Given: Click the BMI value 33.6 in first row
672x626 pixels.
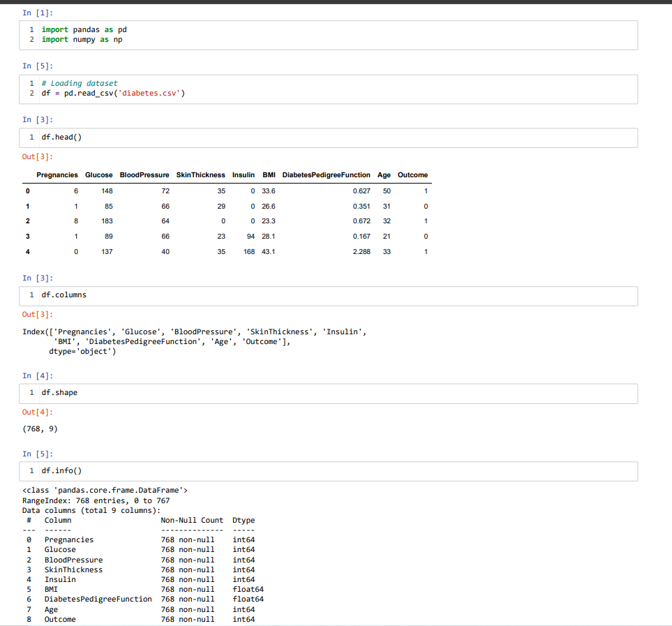Looking at the screenshot, I should pos(269,191).
